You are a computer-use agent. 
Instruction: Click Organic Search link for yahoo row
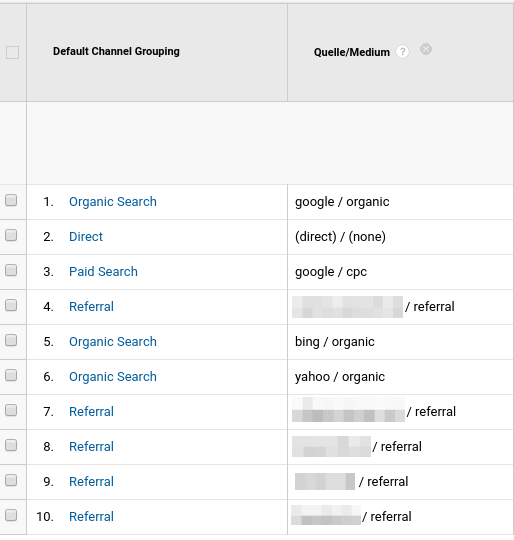coord(113,377)
